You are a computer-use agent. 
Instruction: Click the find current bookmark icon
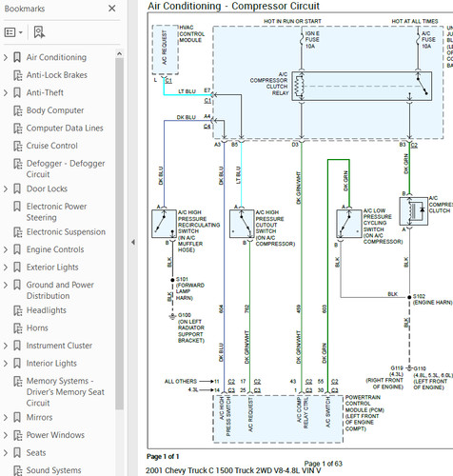pyautogui.click(x=39, y=32)
